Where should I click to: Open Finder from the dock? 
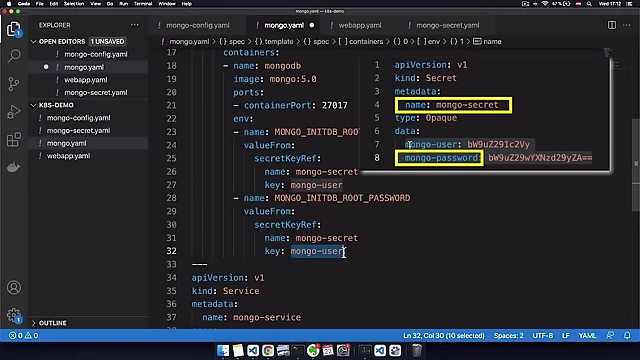223,350
